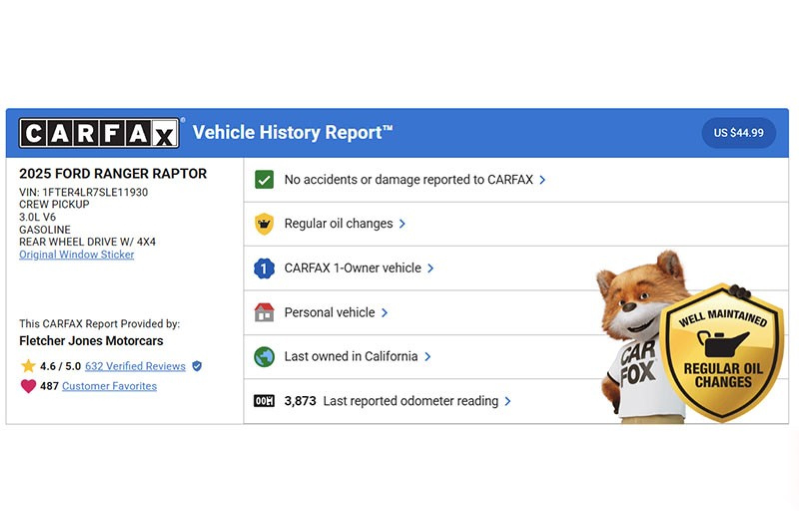Click the green checkmark no-accidents icon
799x532 pixels.
pyautogui.click(x=264, y=180)
